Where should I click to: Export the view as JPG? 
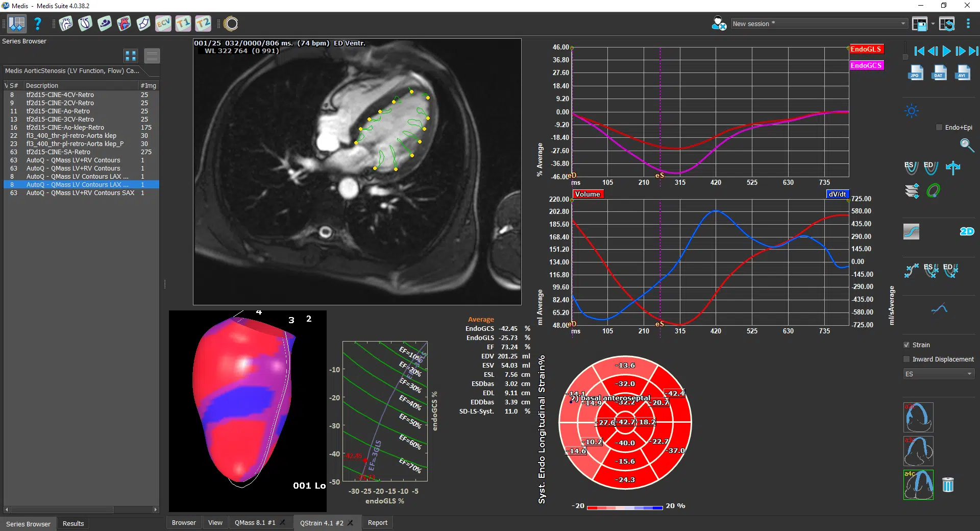pyautogui.click(x=915, y=73)
